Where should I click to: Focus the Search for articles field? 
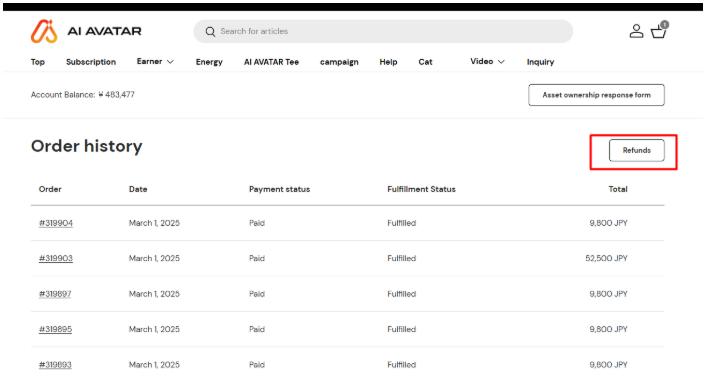tap(383, 32)
